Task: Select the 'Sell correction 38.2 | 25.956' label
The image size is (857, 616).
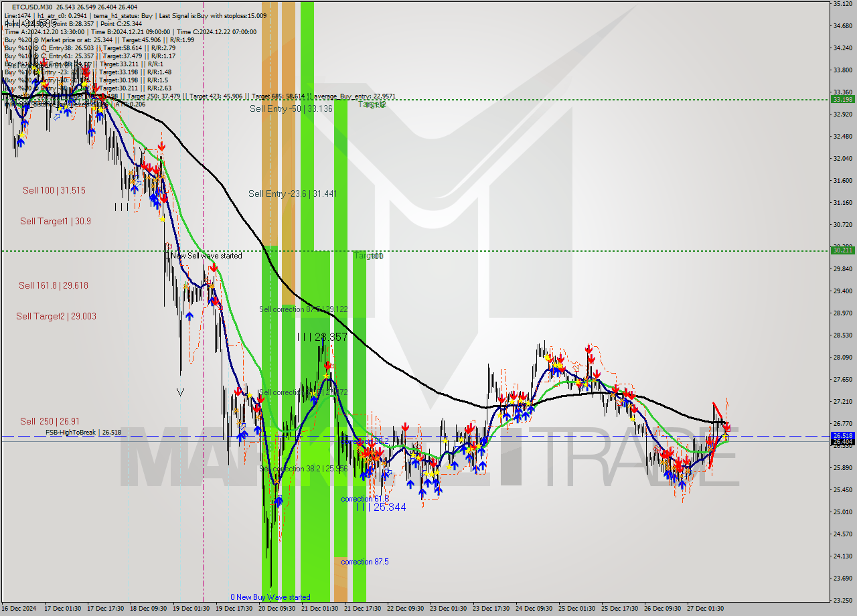Action: pos(303,469)
